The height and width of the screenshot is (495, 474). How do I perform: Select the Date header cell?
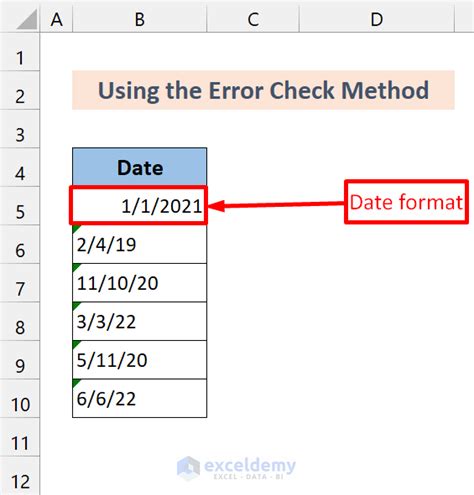140,167
